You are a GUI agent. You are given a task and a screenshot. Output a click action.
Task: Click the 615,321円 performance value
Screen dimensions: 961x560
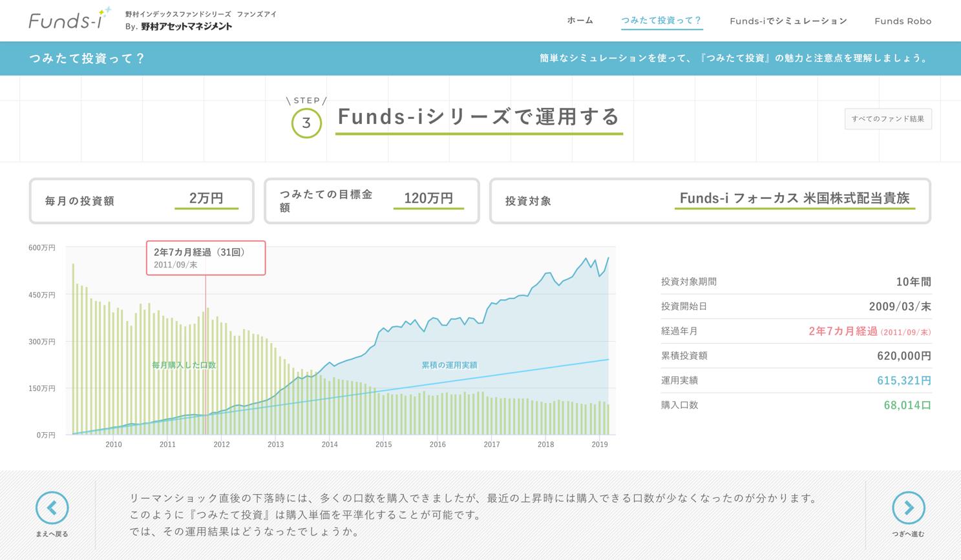coord(904,380)
